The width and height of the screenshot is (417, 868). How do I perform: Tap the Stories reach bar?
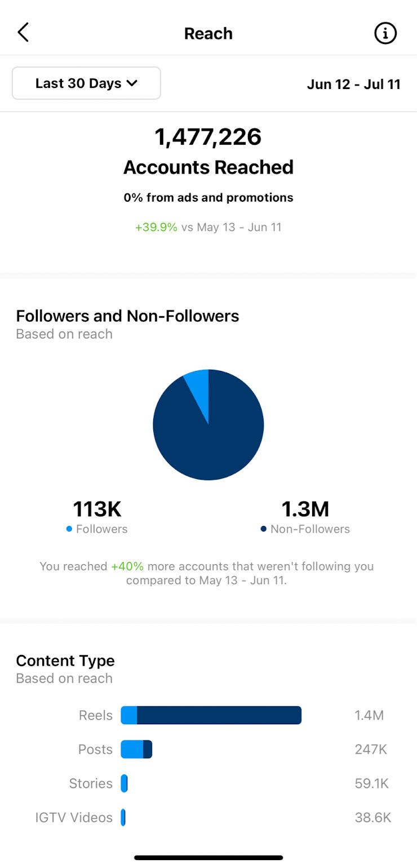(124, 783)
